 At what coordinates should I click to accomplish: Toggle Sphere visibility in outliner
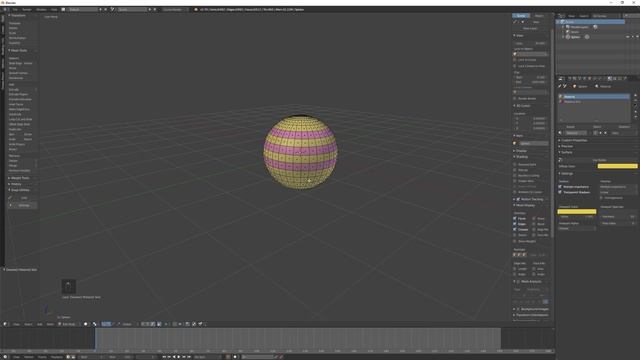[628, 37]
